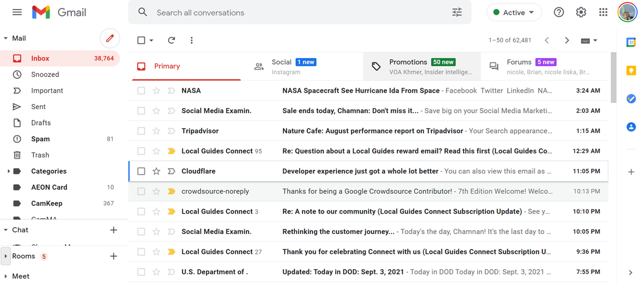Star the NASA email
Screen dimensions: 644x284
(157, 91)
